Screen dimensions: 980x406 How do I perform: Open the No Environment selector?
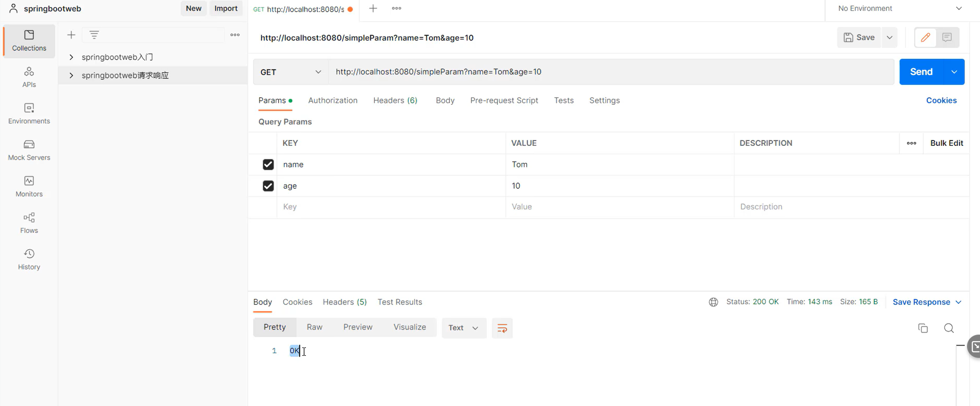click(x=899, y=8)
